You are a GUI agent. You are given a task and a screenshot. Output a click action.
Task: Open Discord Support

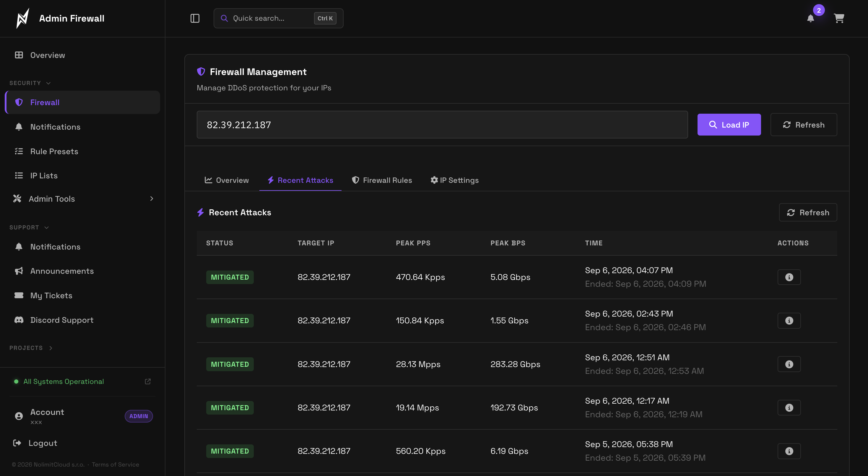tap(82, 320)
